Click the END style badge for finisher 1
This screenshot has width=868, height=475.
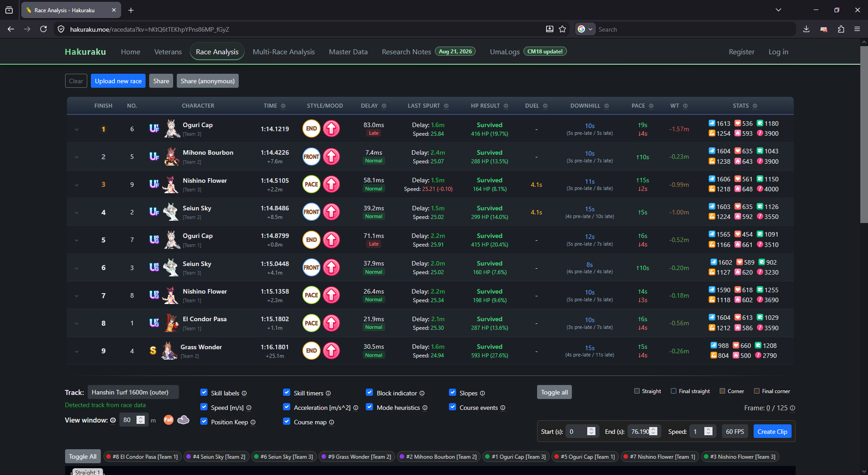click(311, 128)
